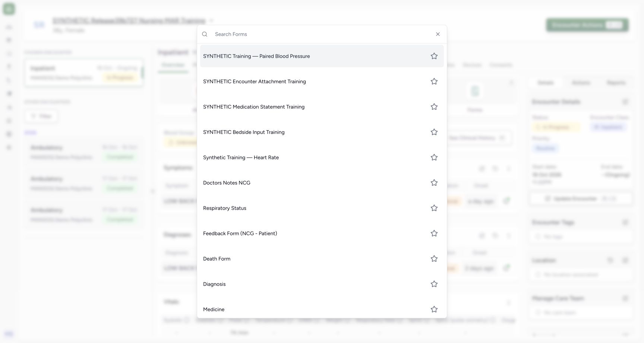Star the SYNTHETIC Encounter Attachment Training form
Viewport: 644px width, 343px height.
click(x=434, y=82)
